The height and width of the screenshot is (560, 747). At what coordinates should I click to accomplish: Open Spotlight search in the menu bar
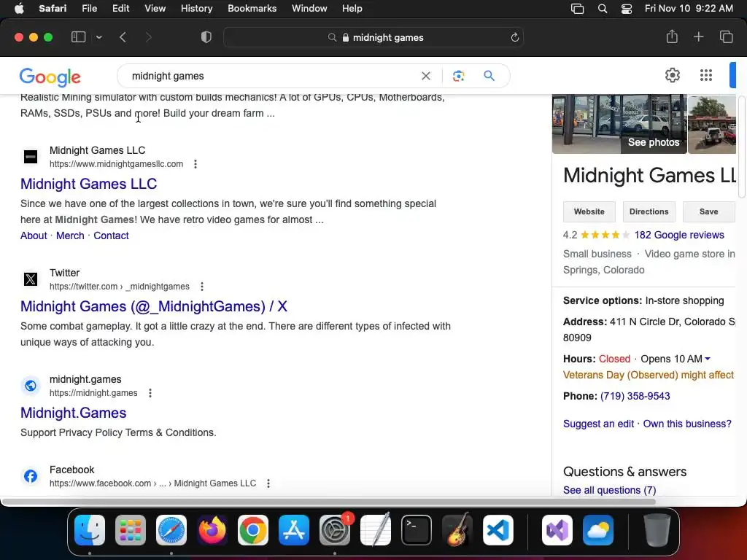pos(602,9)
